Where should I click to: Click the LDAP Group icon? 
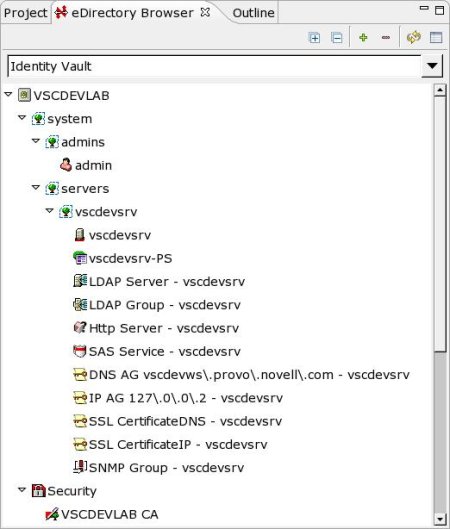(x=80, y=304)
